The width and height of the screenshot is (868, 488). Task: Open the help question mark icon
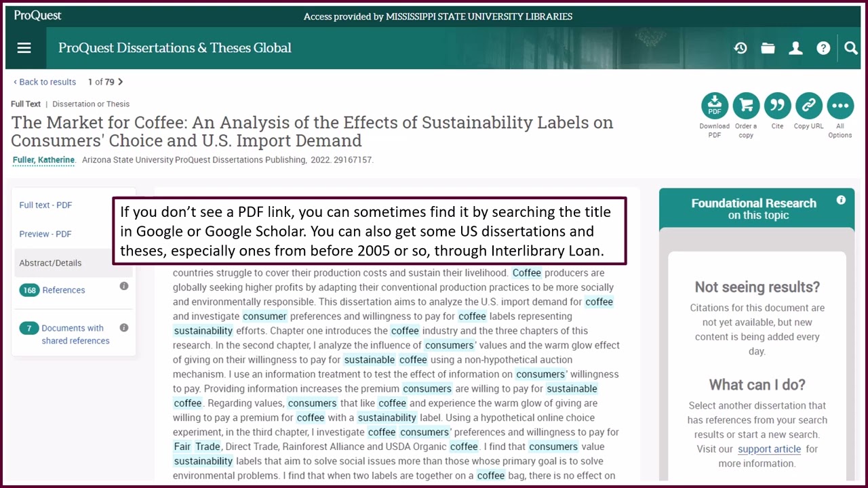click(x=823, y=47)
